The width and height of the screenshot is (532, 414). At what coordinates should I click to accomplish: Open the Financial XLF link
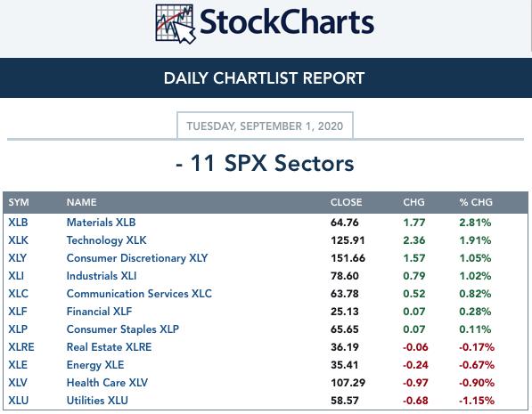coord(99,312)
